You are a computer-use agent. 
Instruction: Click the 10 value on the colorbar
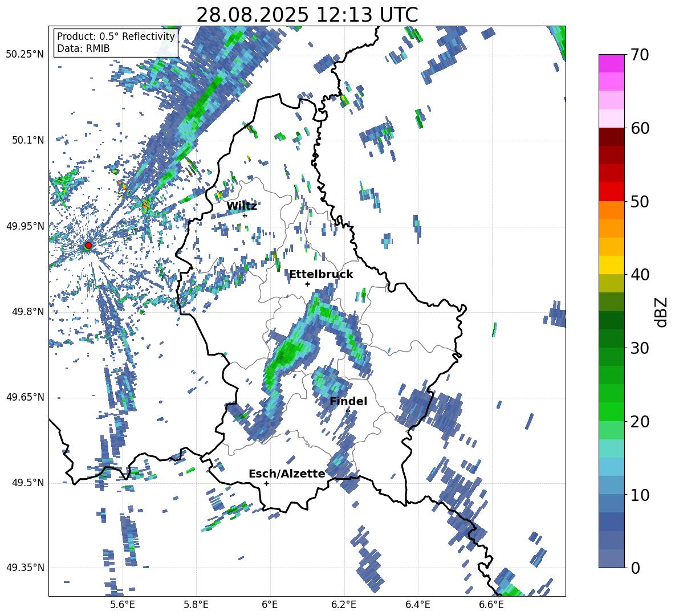tap(640, 495)
